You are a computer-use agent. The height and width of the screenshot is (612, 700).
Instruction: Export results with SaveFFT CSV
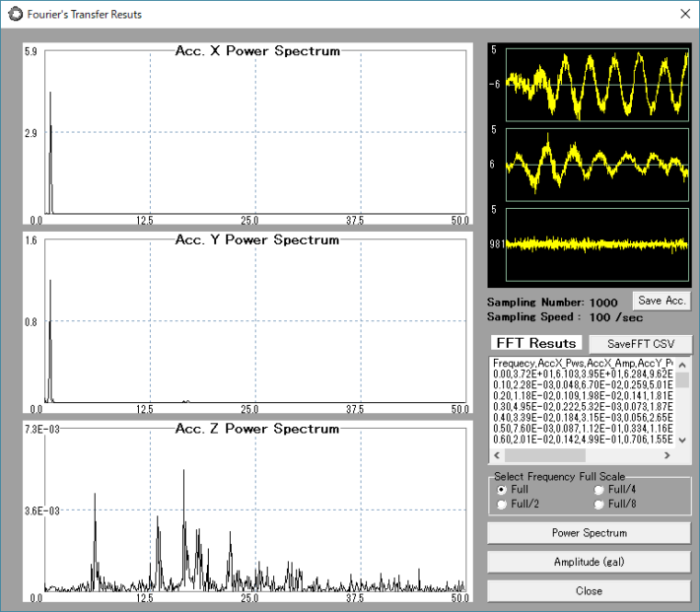(640, 344)
